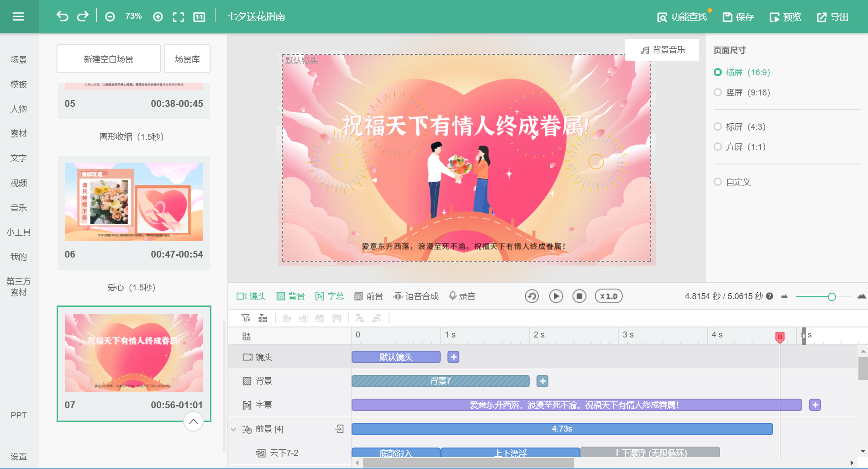This screenshot has height=469, width=868.
Task: Open the 素材 sidebar tab
Action: pyautogui.click(x=19, y=133)
